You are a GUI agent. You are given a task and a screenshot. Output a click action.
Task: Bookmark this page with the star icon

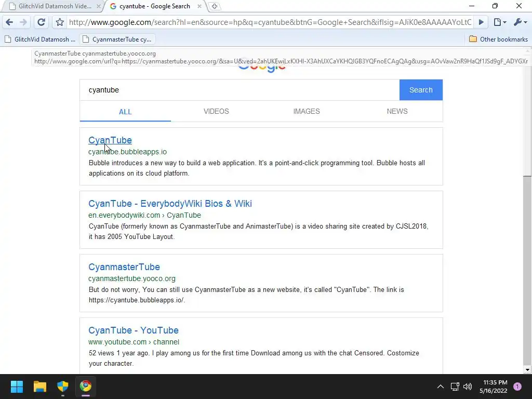click(x=60, y=22)
